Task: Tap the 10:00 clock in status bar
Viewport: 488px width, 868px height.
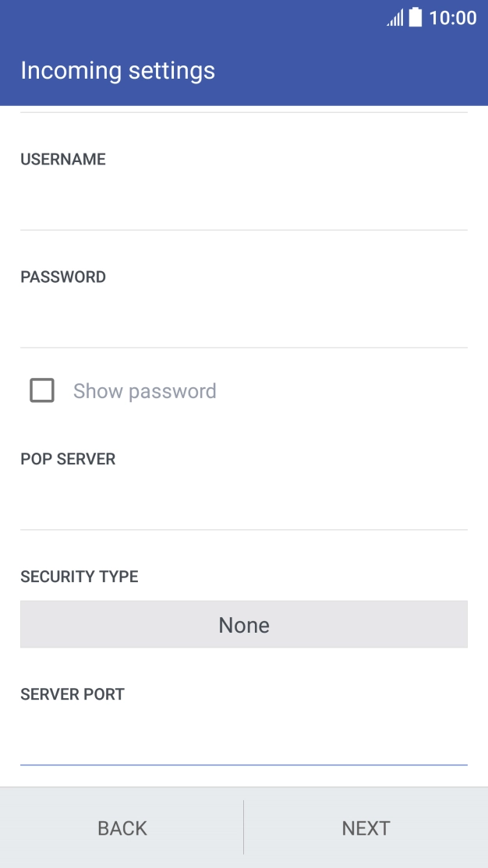Action: 453,18
